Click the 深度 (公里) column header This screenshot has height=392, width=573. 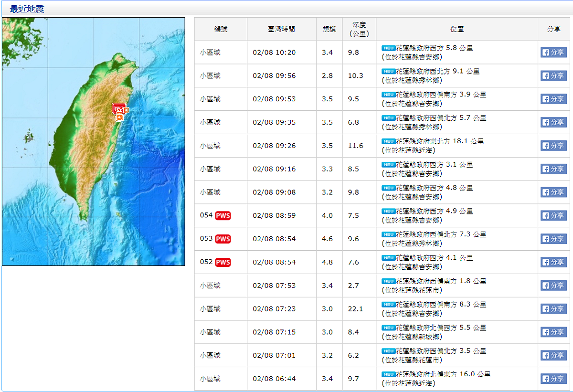(359, 29)
